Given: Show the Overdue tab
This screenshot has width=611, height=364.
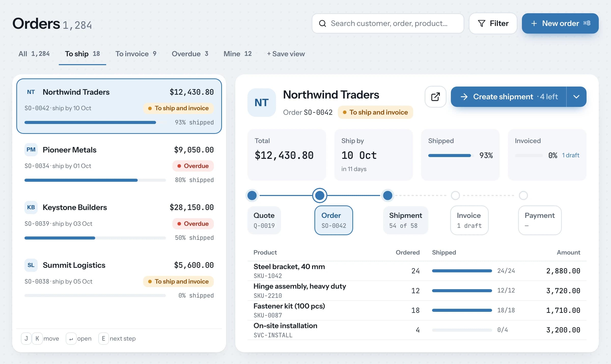Looking at the screenshot, I should pyautogui.click(x=190, y=54).
